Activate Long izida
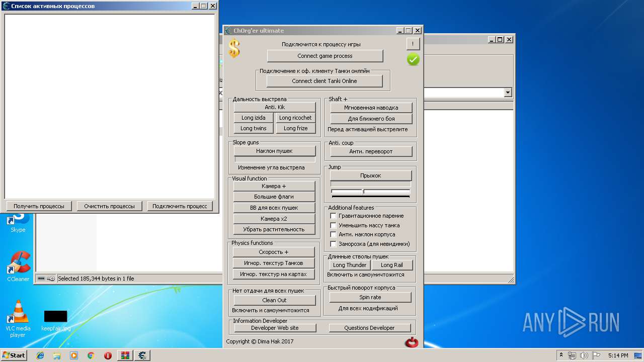 254,118
